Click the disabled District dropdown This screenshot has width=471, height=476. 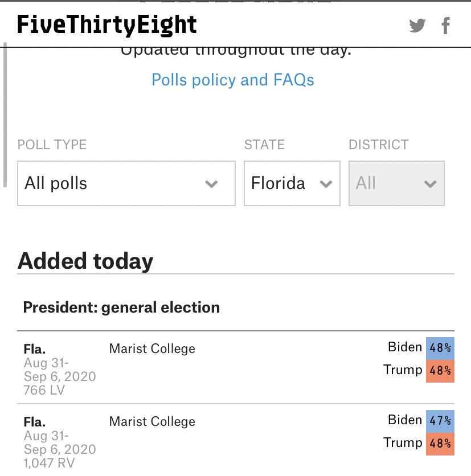click(396, 183)
